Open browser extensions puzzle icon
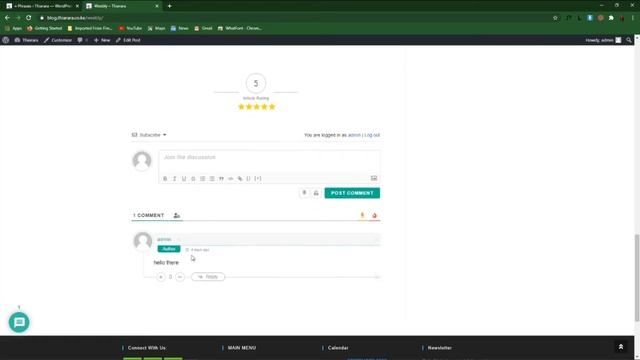The width and height of the screenshot is (640, 360). pos(611,18)
